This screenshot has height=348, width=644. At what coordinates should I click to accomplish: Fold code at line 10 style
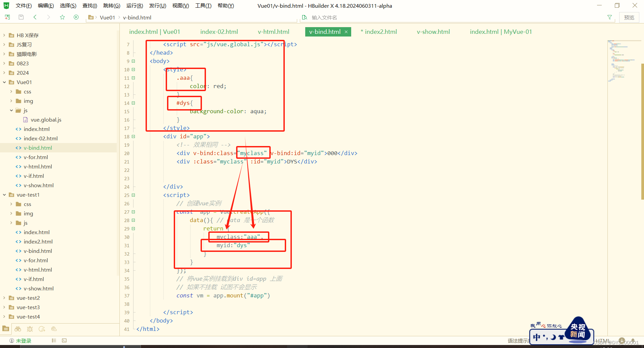tap(133, 69)
